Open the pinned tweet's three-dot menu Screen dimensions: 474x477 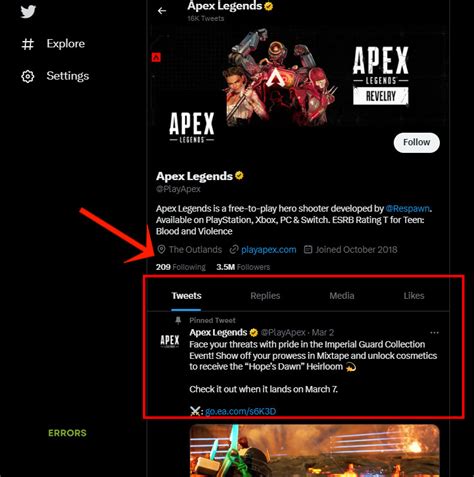pyautogui.click(x=434, y=333)
